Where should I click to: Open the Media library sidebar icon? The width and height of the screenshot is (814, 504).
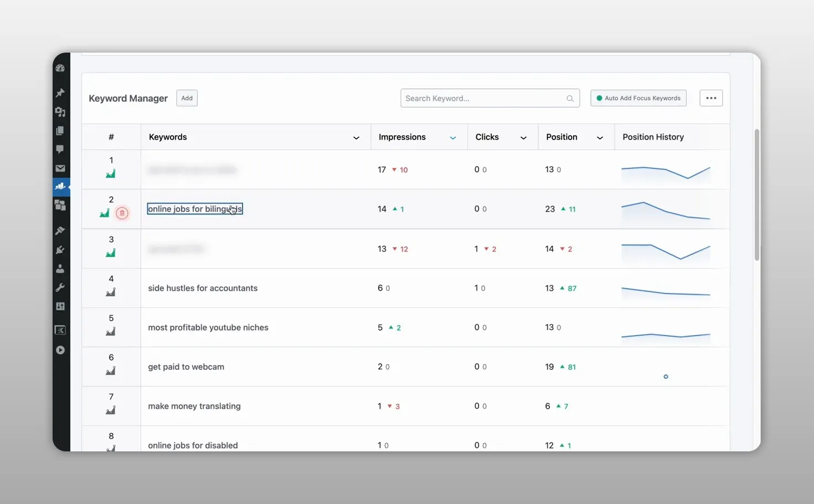pyautogui.click(x=60, y=112)
